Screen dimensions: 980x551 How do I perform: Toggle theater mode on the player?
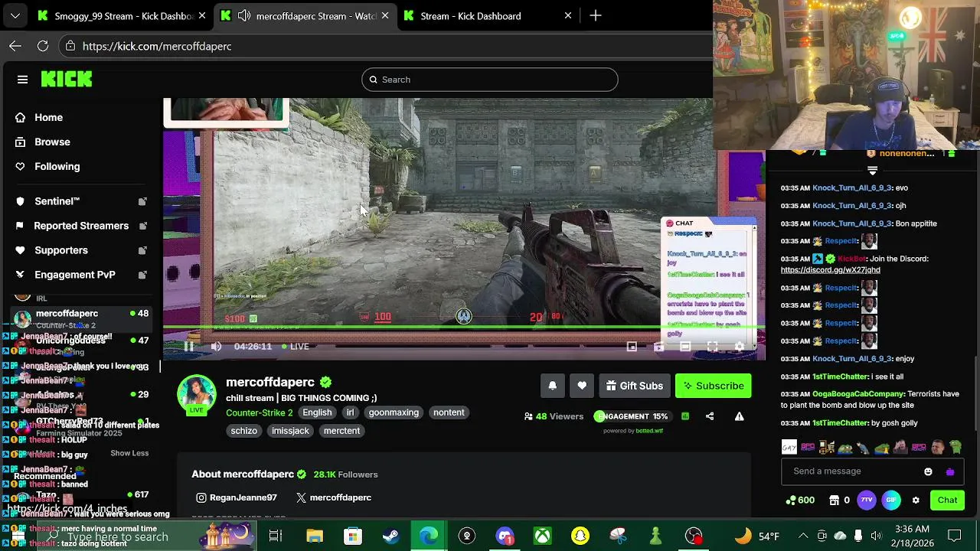click(685, 347)
